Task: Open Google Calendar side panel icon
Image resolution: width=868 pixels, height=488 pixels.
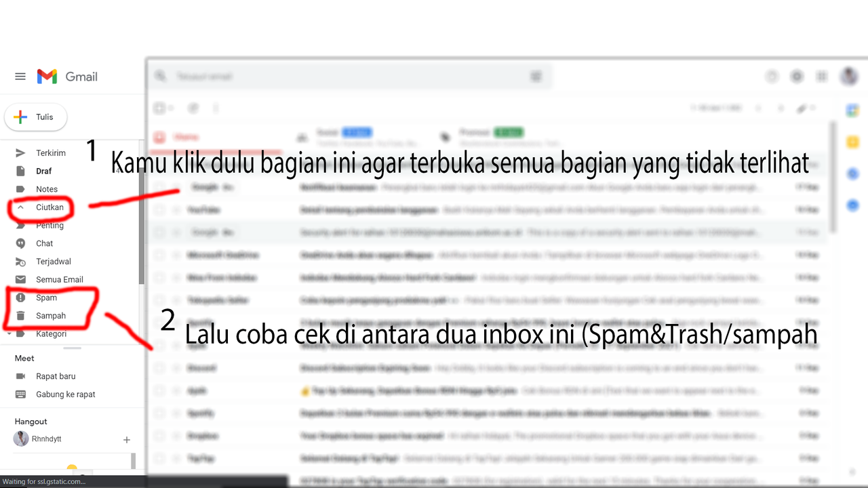Action: [x=852, y=110]
